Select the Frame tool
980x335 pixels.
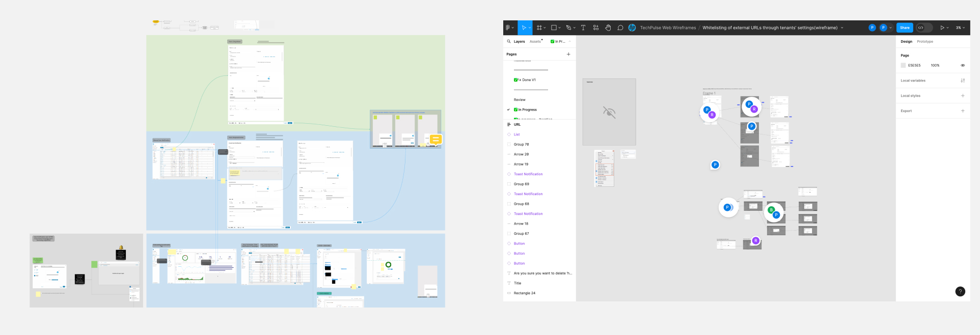[539, 27]
